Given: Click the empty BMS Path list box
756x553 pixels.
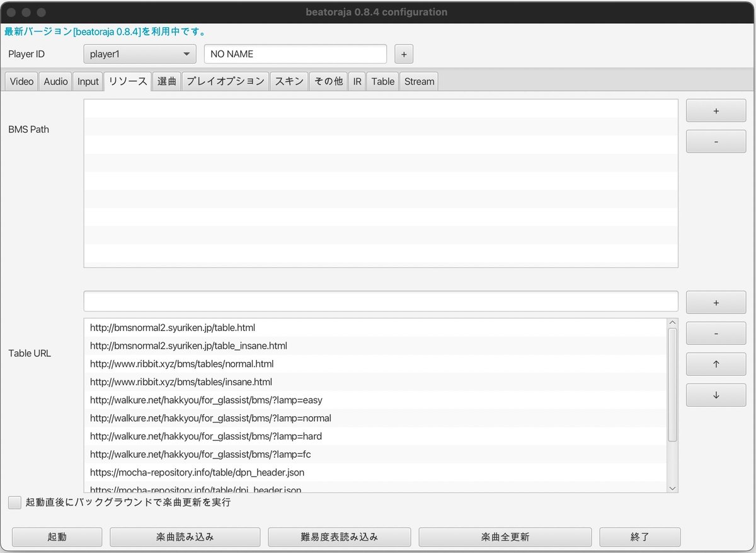Looking at the screenshot, I should point(381,183).
